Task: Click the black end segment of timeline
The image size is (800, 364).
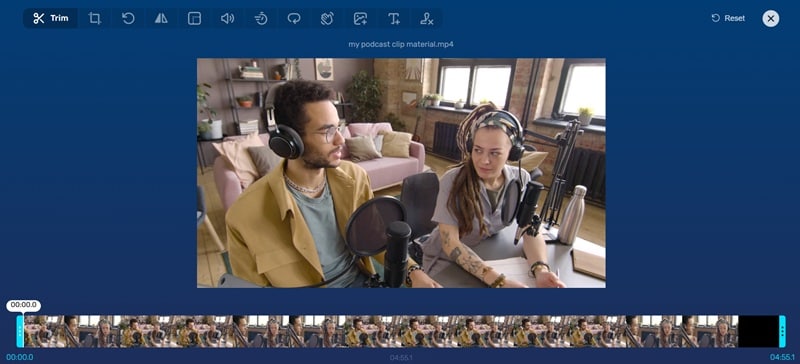Action: 758,331
